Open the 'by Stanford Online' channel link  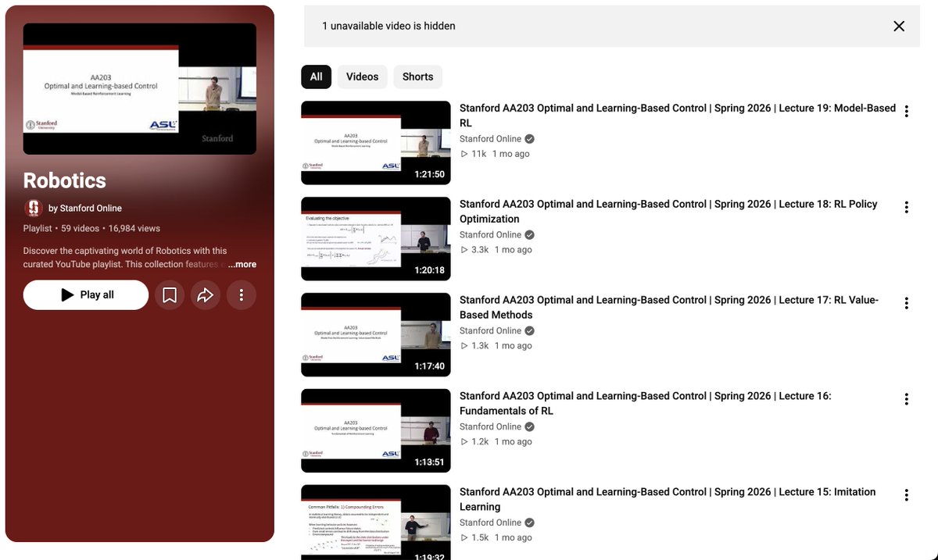(x=85, y=209)
